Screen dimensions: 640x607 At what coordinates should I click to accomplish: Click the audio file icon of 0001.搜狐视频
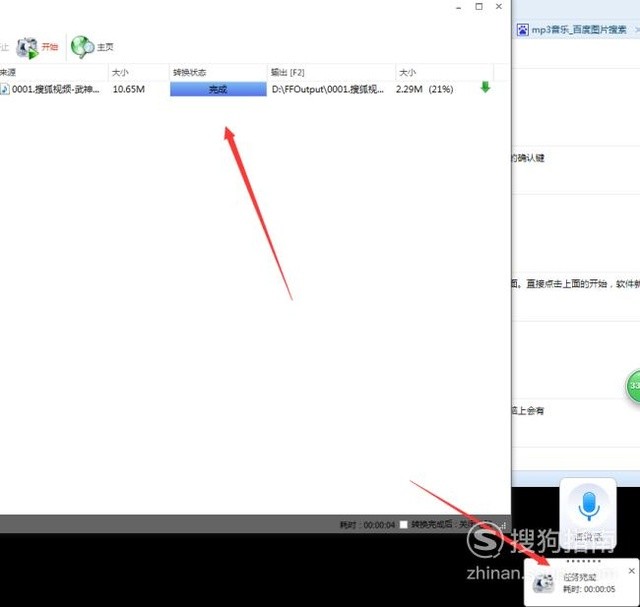4,89
